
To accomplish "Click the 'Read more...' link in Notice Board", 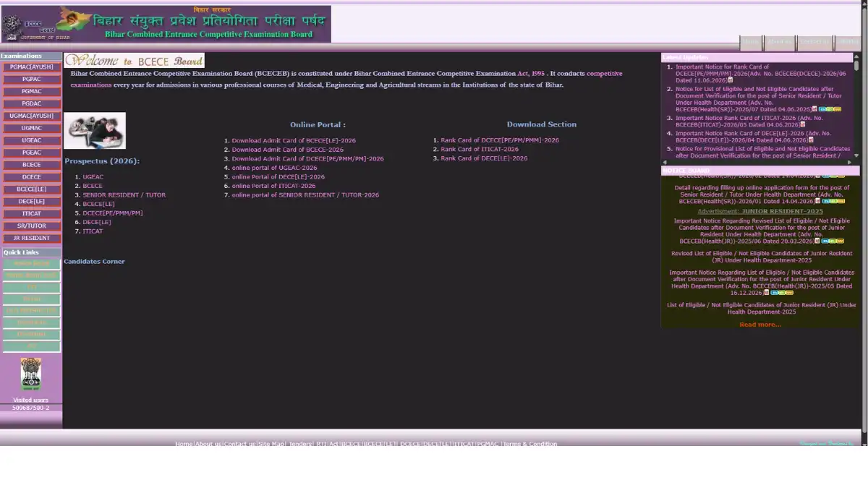I will point(760,325).
